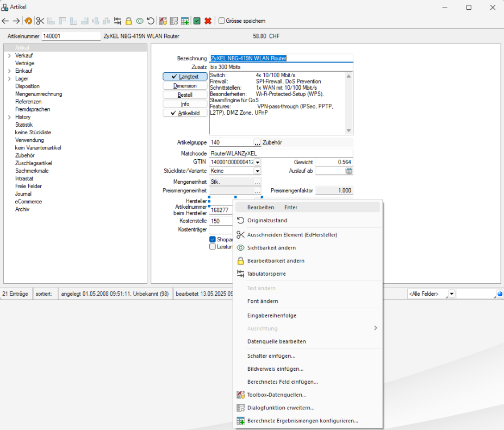Open Artikelgruppe lookup ellipsis button

pos(257,142)
